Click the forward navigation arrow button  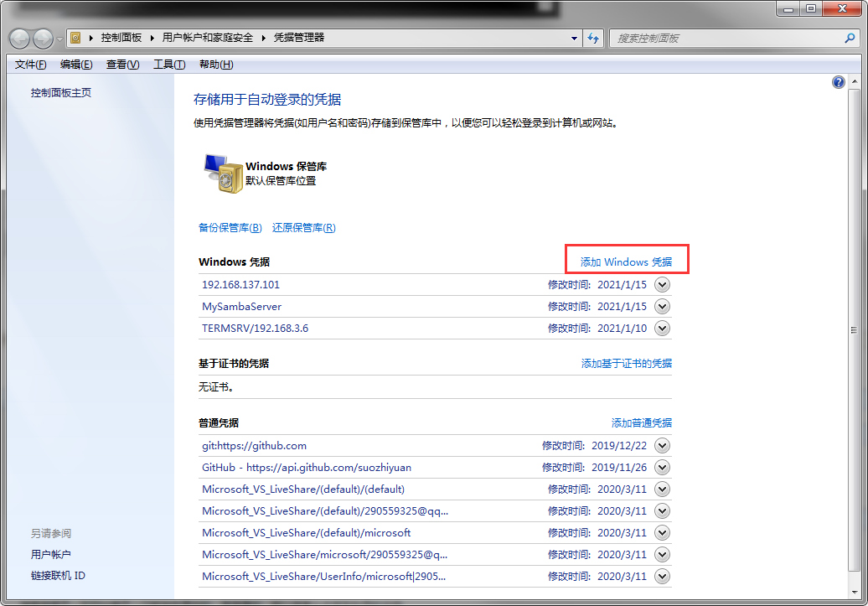coord(44,38)
